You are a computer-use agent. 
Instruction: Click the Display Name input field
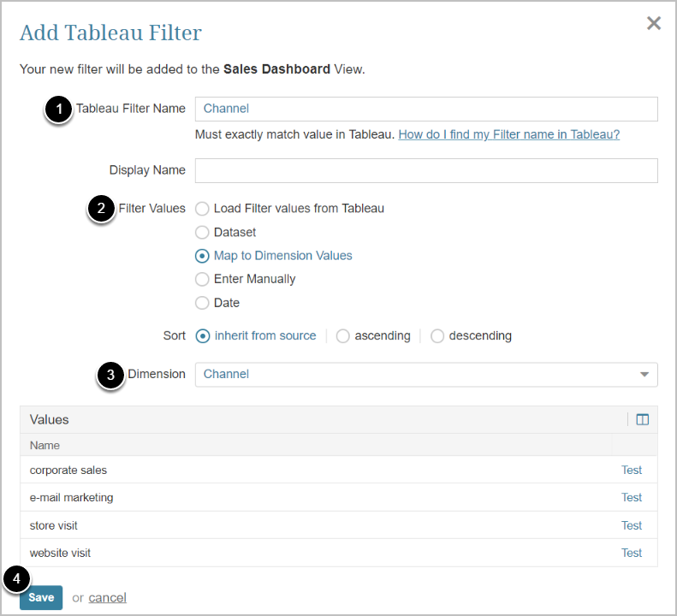426,170
